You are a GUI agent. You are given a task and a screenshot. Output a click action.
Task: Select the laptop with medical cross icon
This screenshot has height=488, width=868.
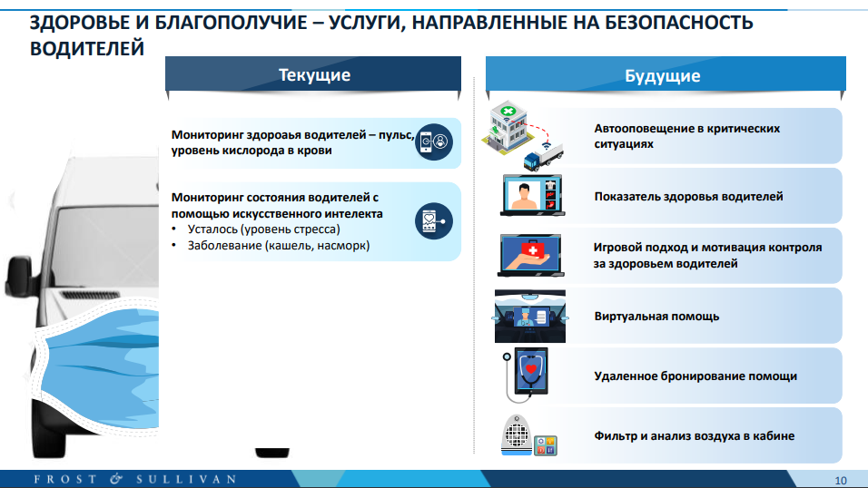click(531, 255)
